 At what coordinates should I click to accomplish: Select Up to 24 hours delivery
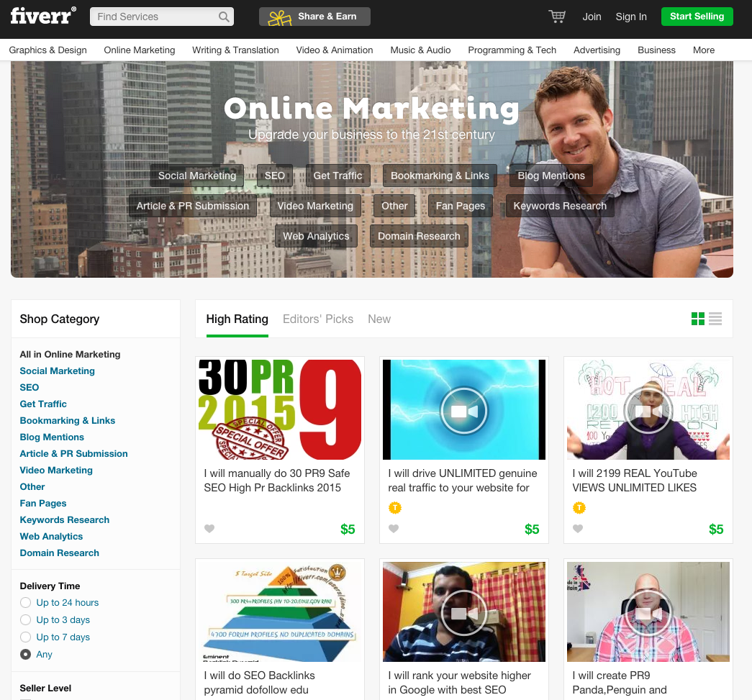click(x=25, y=603)
